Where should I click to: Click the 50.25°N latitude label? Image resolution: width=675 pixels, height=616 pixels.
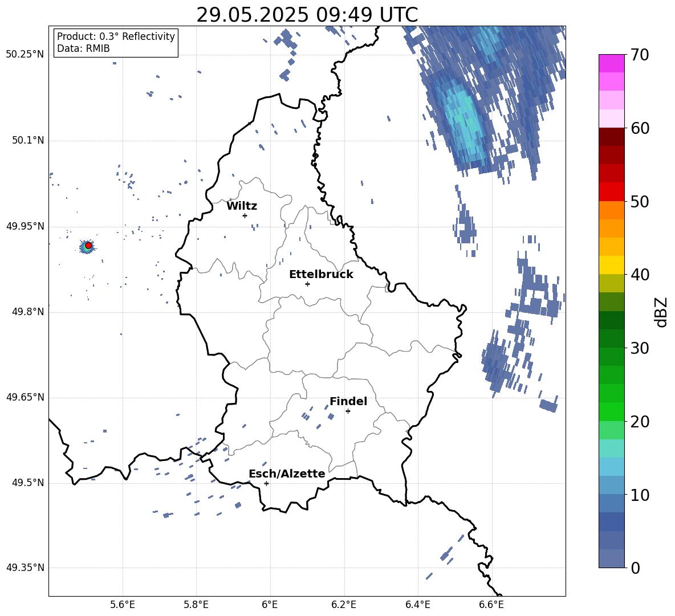pos(25,55)
